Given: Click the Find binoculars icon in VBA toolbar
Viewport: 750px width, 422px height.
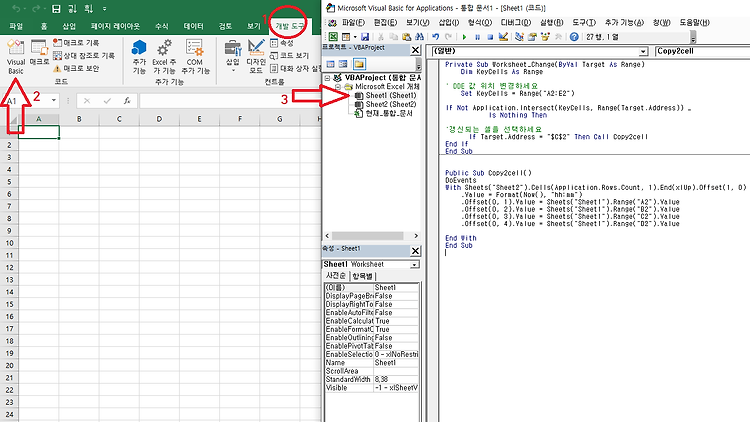Looking at the screenshot, I should pyautogui.click(x=419, y=37).
